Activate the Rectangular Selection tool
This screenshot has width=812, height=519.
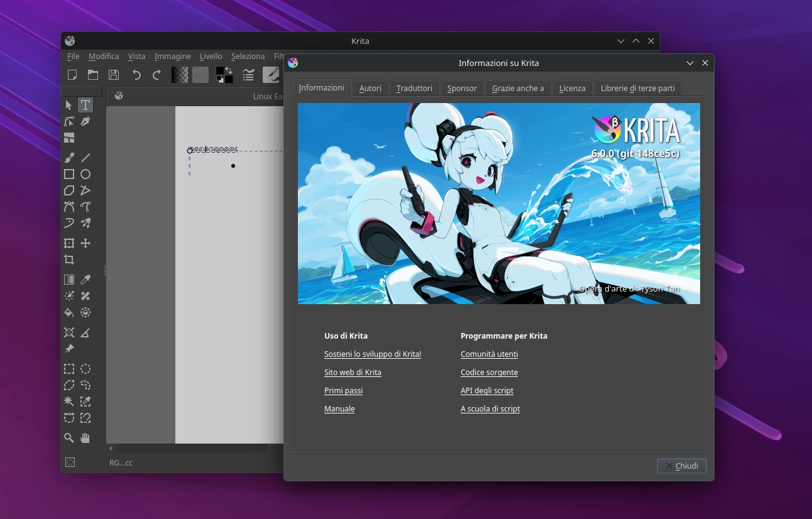(x=69, y=369)
